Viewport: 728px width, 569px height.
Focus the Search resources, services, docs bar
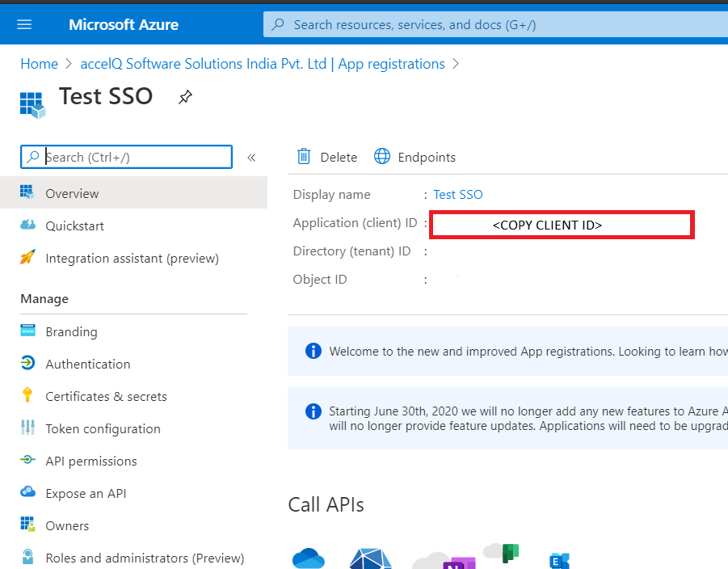(x=495, y=24)
